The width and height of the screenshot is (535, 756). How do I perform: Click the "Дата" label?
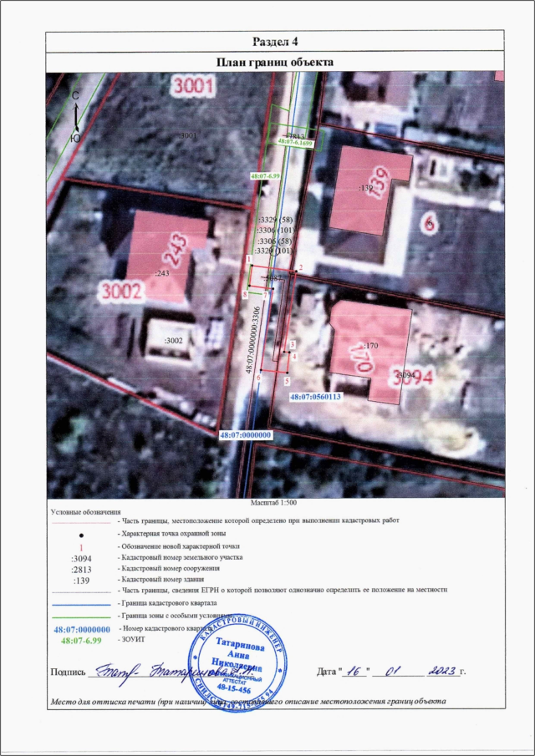tap(327, 671)
